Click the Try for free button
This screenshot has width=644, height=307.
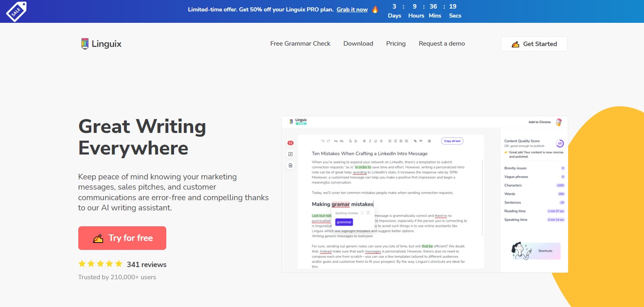[122, 238]
